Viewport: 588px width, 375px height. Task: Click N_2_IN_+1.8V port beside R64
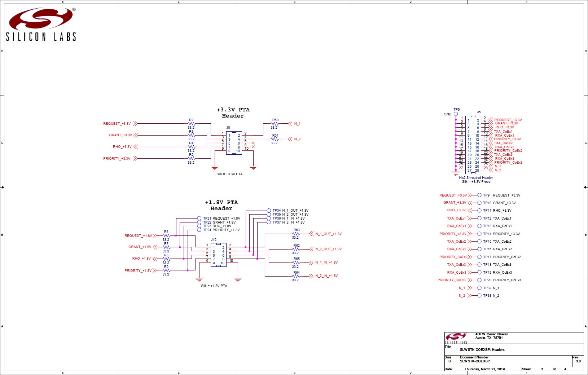click(324, 276)
